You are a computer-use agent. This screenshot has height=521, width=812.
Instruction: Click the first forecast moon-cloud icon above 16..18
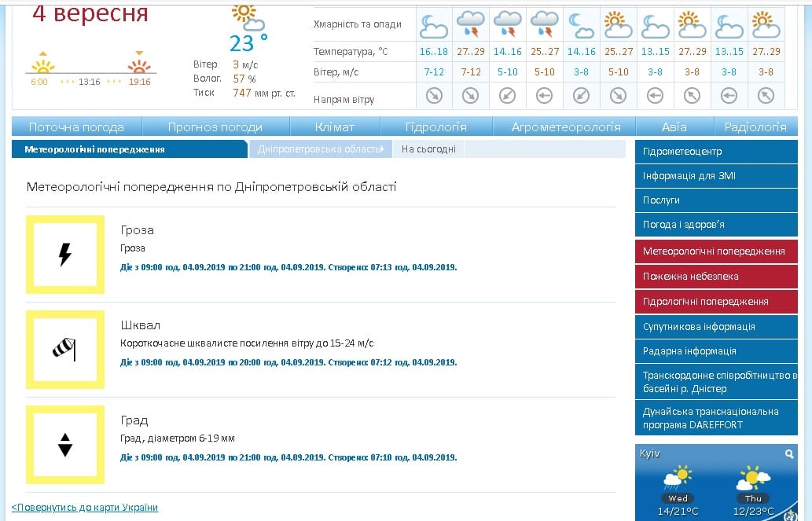pyautogui.click(x=433, y=27)
